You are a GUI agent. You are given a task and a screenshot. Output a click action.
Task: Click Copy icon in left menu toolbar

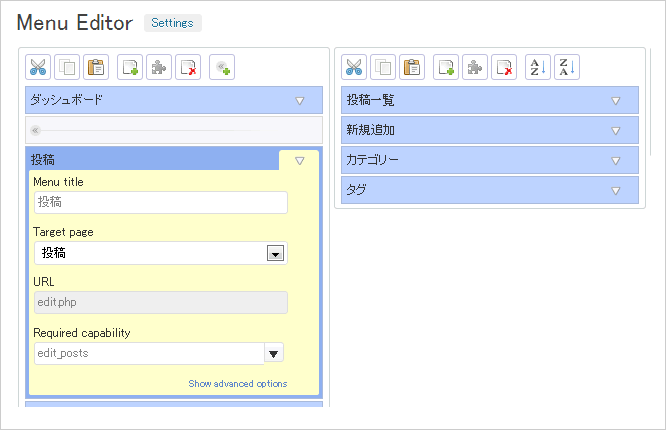coord(67,68)
